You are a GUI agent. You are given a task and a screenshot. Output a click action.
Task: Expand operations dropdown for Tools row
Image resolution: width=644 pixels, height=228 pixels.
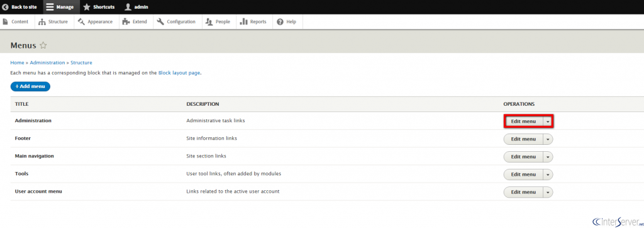tap(548, 174)
